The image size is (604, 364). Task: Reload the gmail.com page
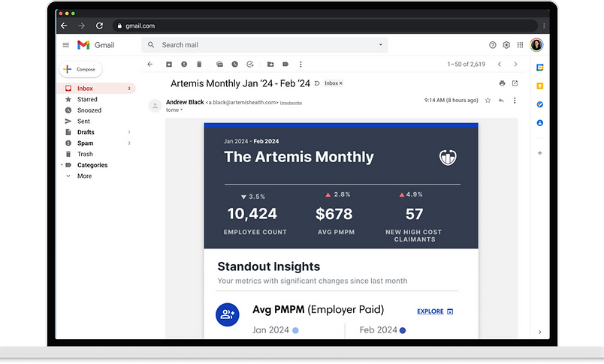tap(99, 26)
